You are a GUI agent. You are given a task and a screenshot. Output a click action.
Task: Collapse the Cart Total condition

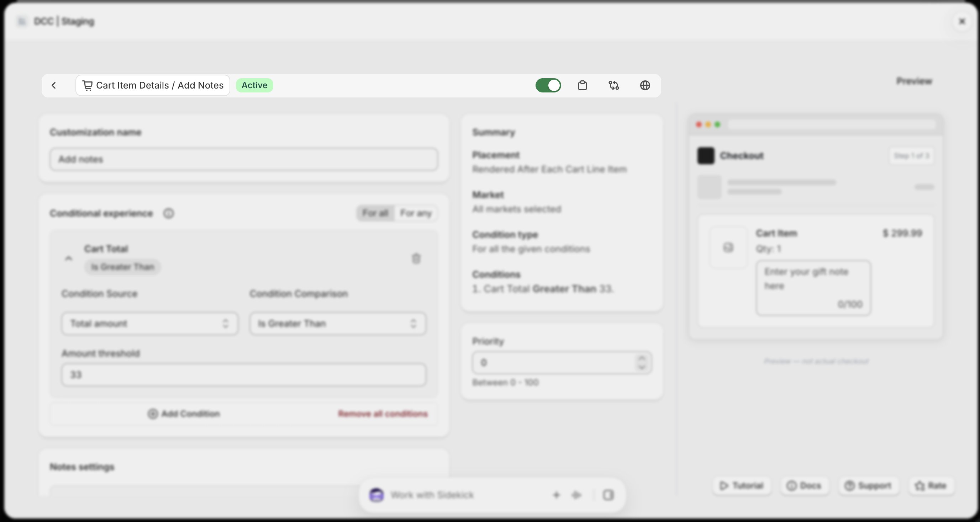68,259
